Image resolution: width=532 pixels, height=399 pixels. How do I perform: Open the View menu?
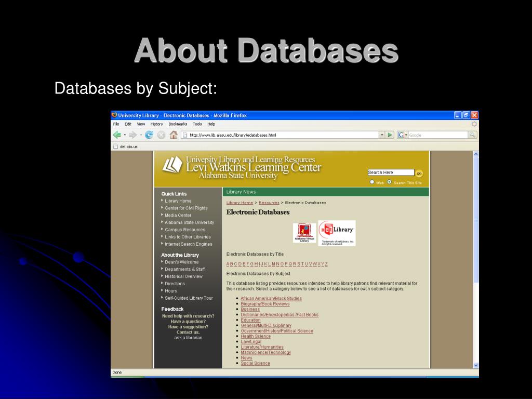click(141, 124)
